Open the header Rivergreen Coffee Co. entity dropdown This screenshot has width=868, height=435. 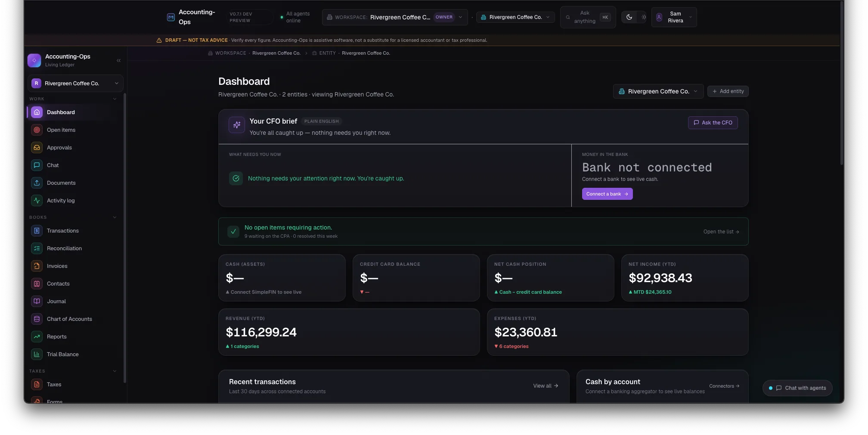(x=515, y=17)
